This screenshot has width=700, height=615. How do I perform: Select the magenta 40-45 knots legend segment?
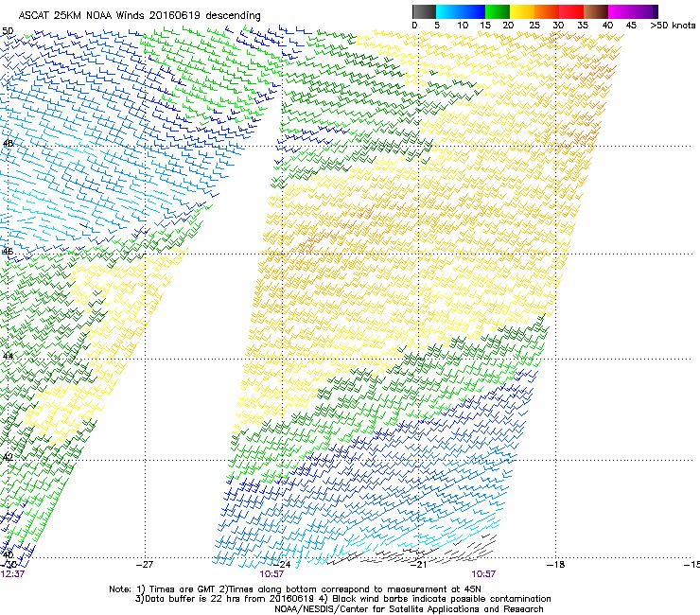(621, 11)
